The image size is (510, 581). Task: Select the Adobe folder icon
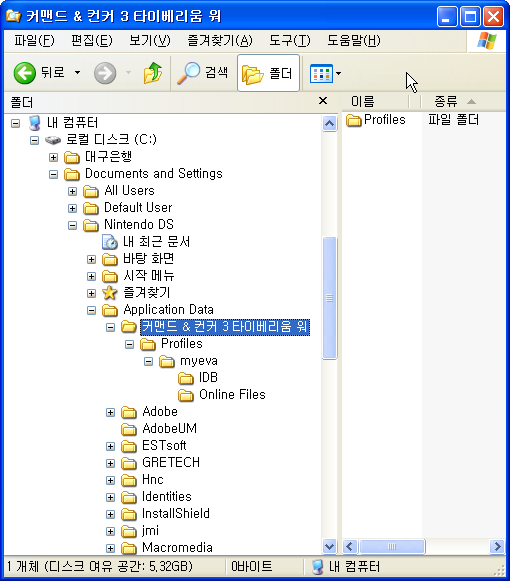coord(129,412)
